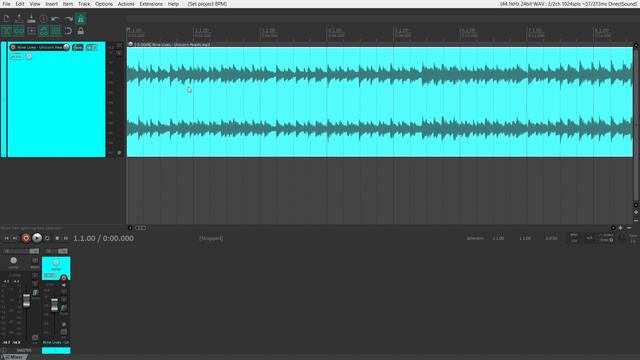This screenshot has height=360, width=640.
Task: Open the View menu
Action: coord(35,4)
